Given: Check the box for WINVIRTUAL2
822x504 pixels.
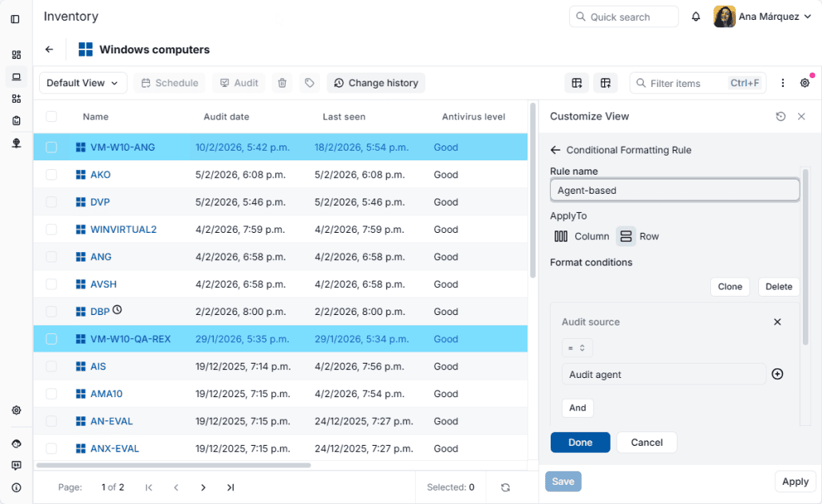Looking at the screenshot, I should (51, 230).
